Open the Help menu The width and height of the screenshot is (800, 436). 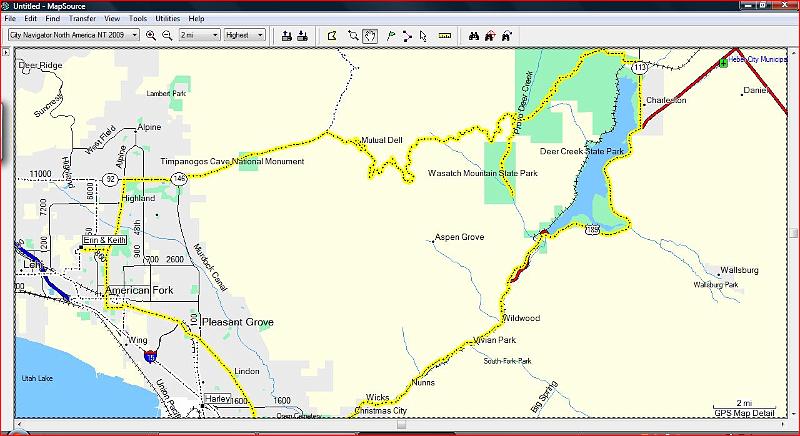pyautogui.click(x=196, y=18)
